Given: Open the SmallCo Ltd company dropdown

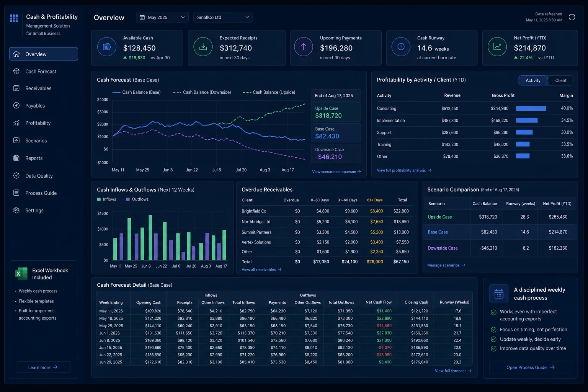Looking at the screenshot, I should 223,17.
